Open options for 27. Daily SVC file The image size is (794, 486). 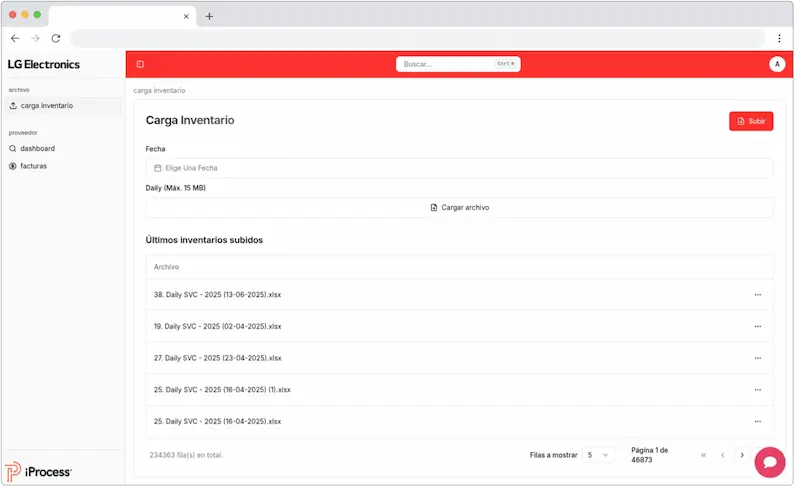coord(757,358)
